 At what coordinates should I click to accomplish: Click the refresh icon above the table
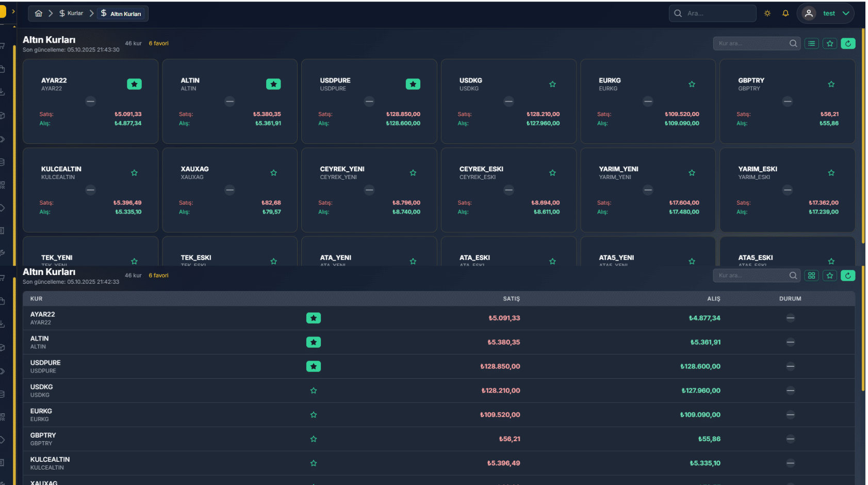pyautogui.click(x=848, y=276)
